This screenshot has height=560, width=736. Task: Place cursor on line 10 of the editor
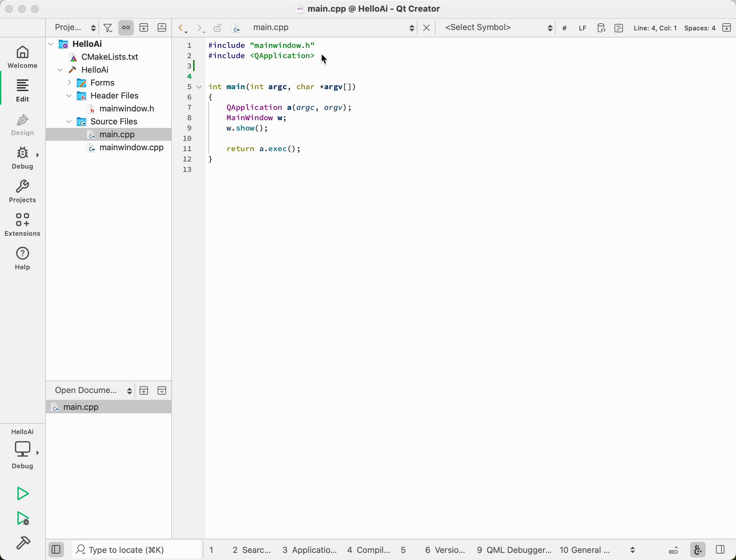(x=470, y=139)
